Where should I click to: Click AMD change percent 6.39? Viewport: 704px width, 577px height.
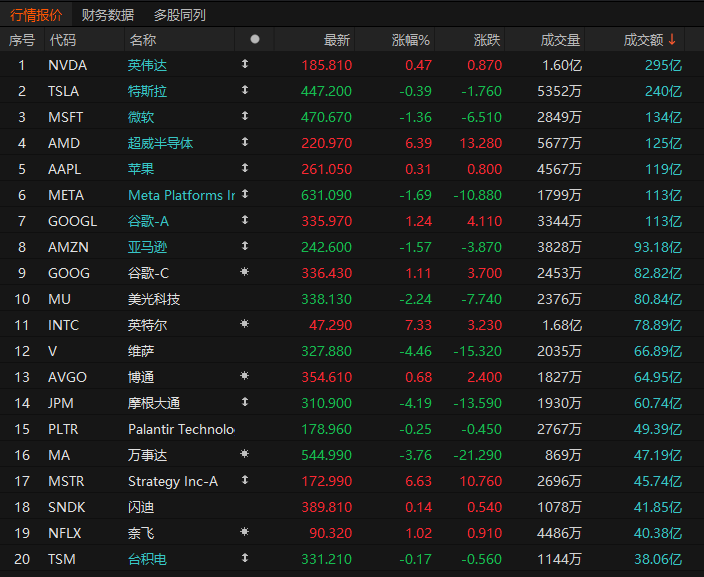click(418, 144)
